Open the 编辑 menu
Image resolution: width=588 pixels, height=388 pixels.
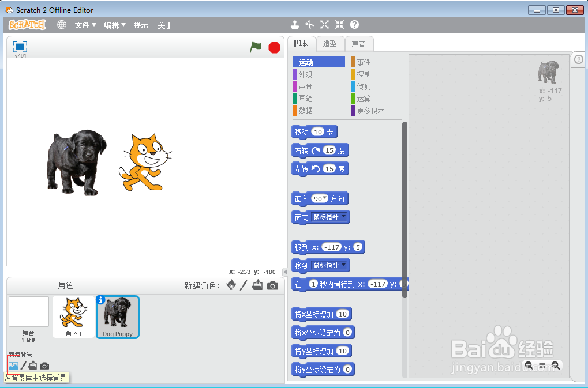(115, 25)
